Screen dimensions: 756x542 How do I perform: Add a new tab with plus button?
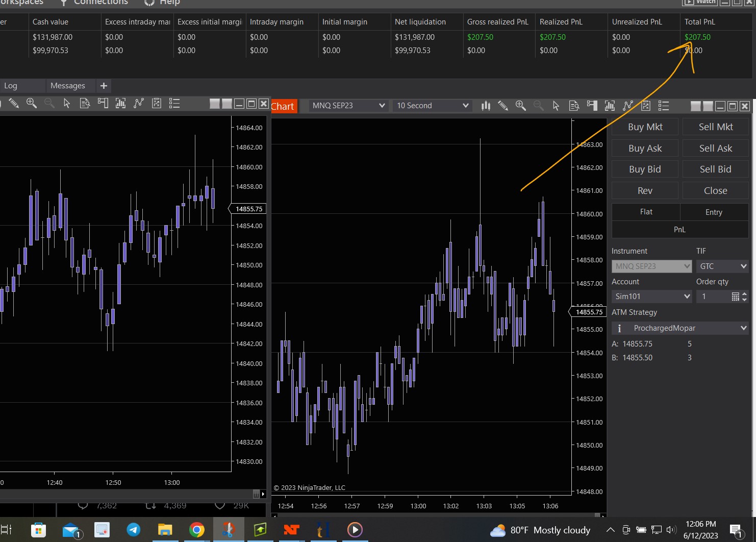point(104,86)
